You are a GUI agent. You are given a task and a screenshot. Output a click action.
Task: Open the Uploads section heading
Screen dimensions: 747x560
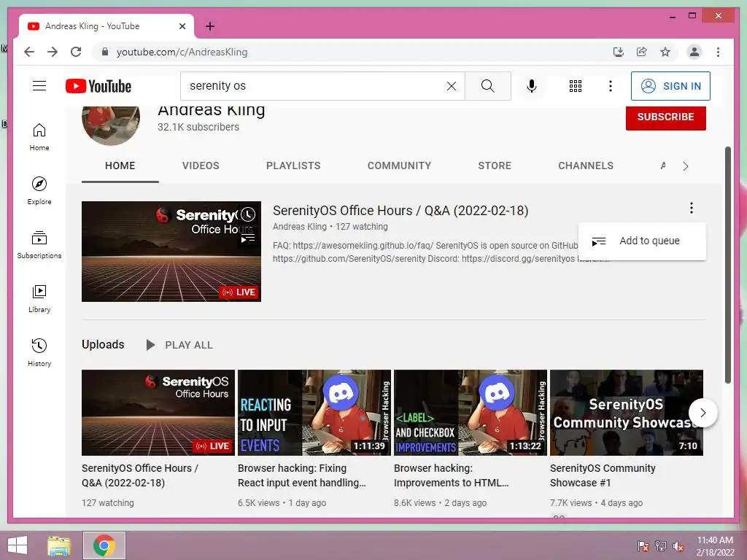pyautogui.click(x=103, y=344)
